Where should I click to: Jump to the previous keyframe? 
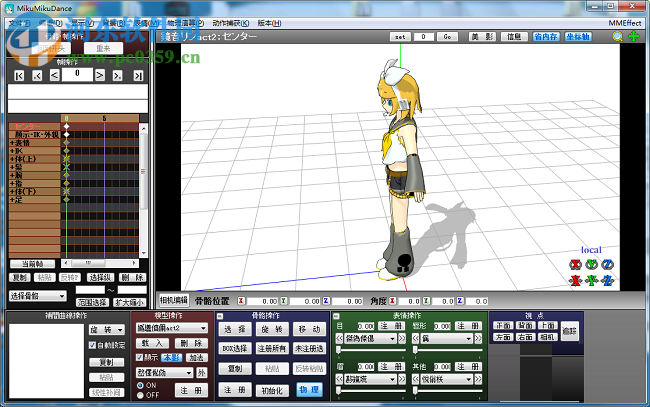coord(37,75)
